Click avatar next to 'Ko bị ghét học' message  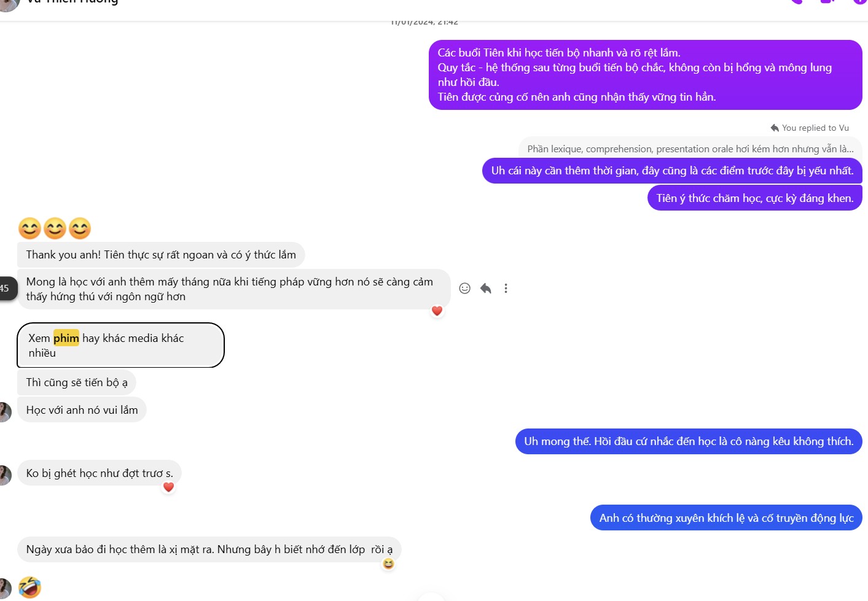(4, 475)
